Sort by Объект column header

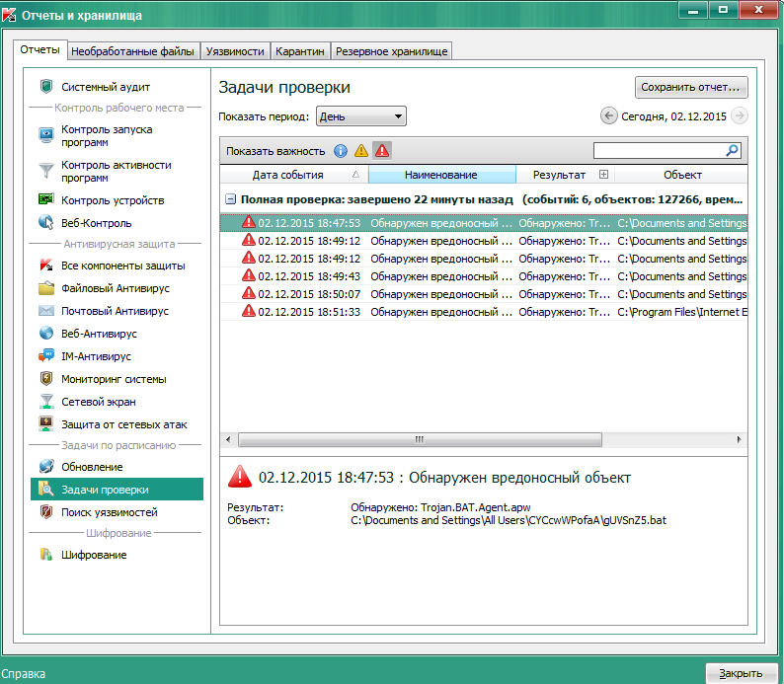pyautogui.click(x=682, y=175)
